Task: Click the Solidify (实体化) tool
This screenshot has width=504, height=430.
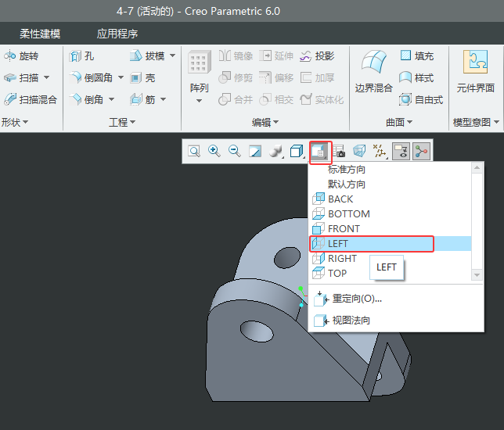Action: [322, 99]
